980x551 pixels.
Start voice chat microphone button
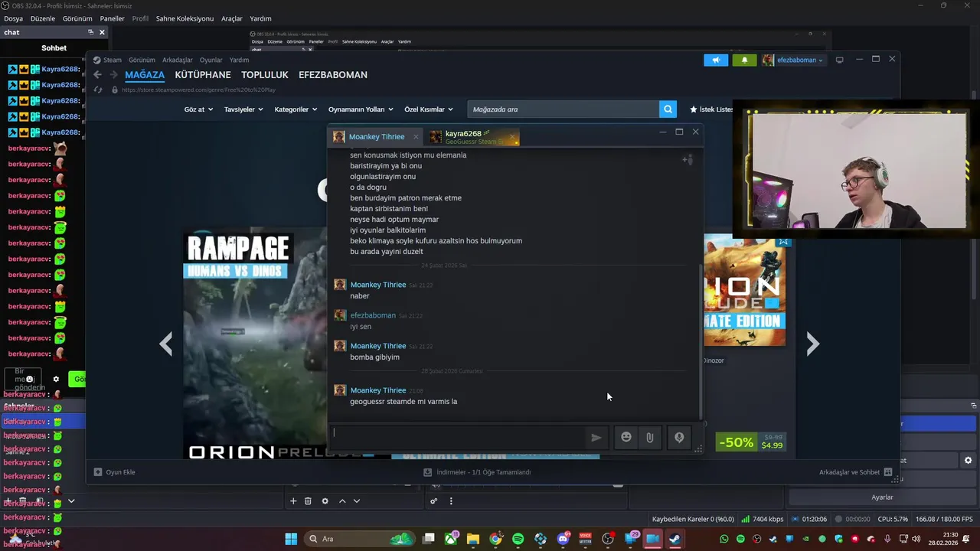pos(678,437)
